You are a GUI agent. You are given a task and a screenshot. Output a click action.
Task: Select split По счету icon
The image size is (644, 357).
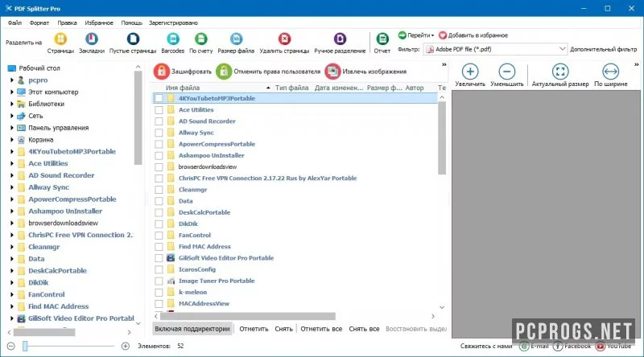[x=200, y=39]
